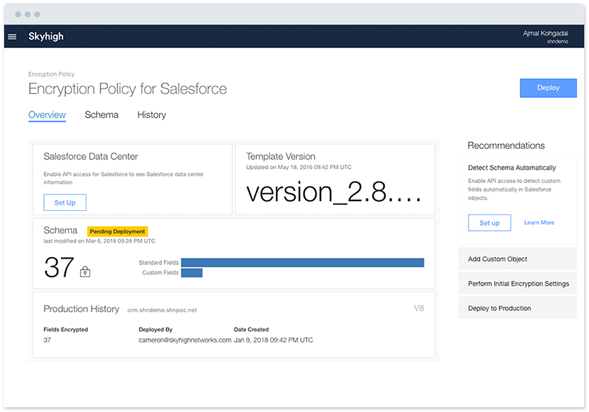The height and width of the screenshot is (412, 589).
Task: Click the Template Version heading
Action: (x=281, y=156)
